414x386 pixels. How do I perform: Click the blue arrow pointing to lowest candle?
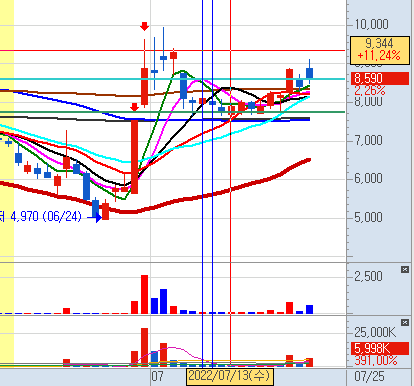pyautogui.click(x=95, y=218)
